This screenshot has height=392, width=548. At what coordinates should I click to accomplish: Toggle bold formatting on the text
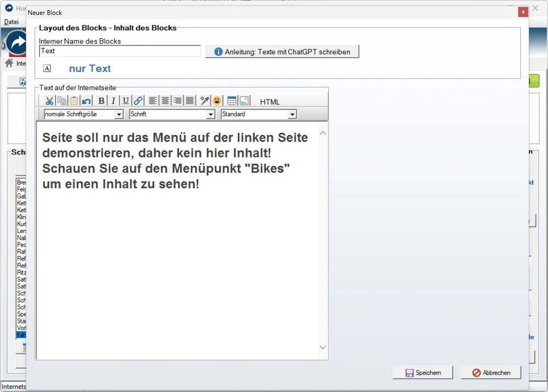(101, 100)
